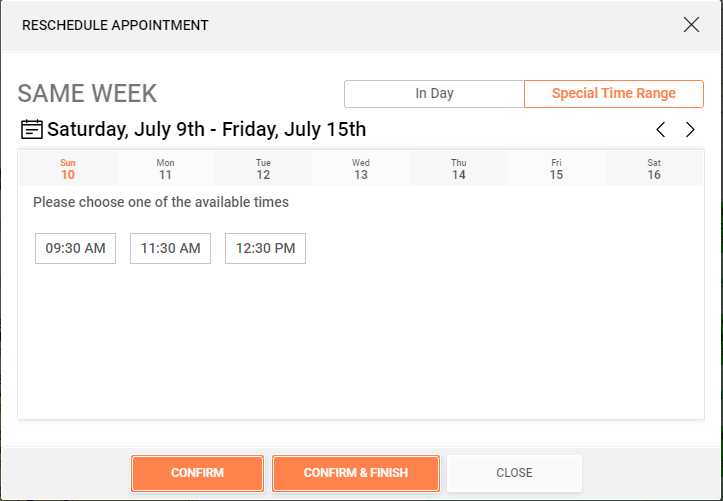Select Special Time Range option

pos(614,94)
